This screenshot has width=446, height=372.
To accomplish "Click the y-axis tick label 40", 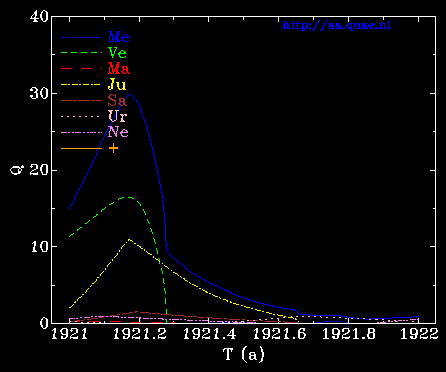I will (x=39, y=16).
